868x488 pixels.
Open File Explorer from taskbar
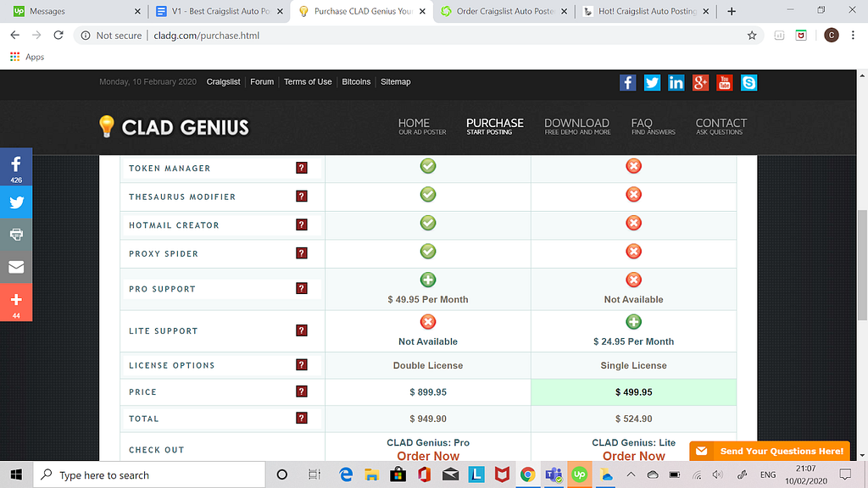(x=371, y=474)
